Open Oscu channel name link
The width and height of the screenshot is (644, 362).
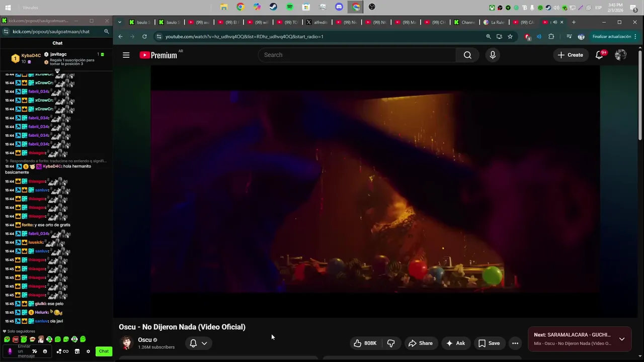click(145, 340)
